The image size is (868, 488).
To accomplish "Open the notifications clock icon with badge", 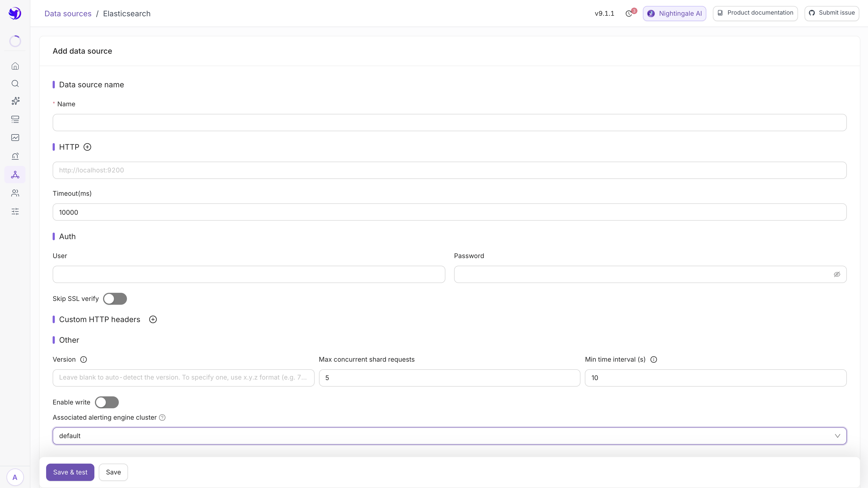I will click(629, 14).
